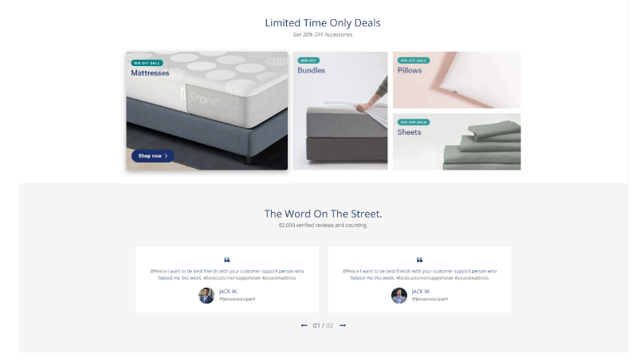Click the sale badge above the Sheets title
644x361 pixels.
[x=413, y=123]
